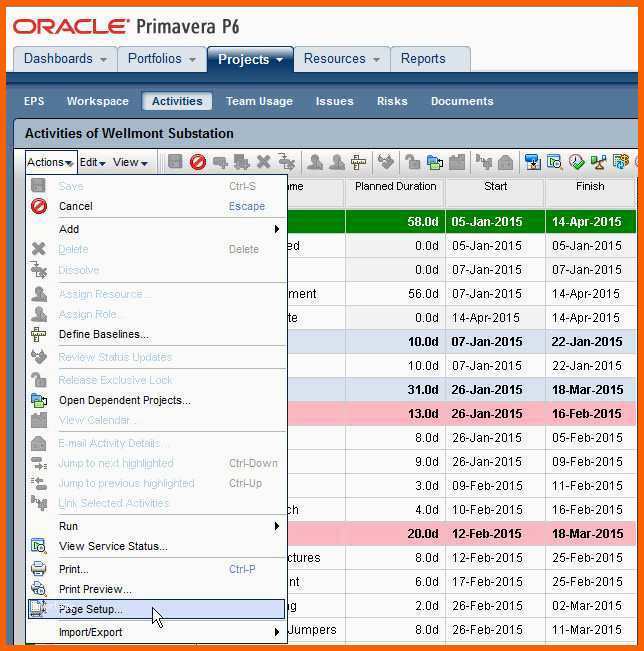The image size is (644, 651).
Task: Open the Documents page
Action: [462, 101]
